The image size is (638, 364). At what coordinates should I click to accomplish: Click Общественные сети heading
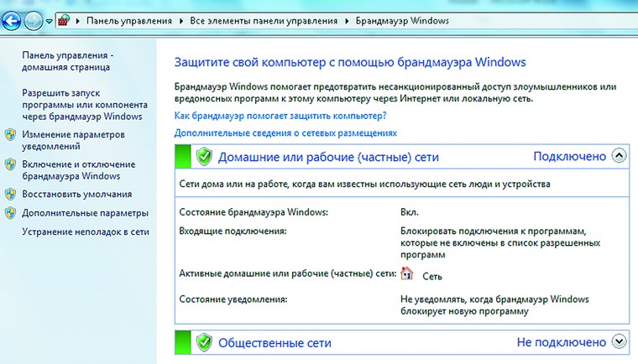(275, 343)
